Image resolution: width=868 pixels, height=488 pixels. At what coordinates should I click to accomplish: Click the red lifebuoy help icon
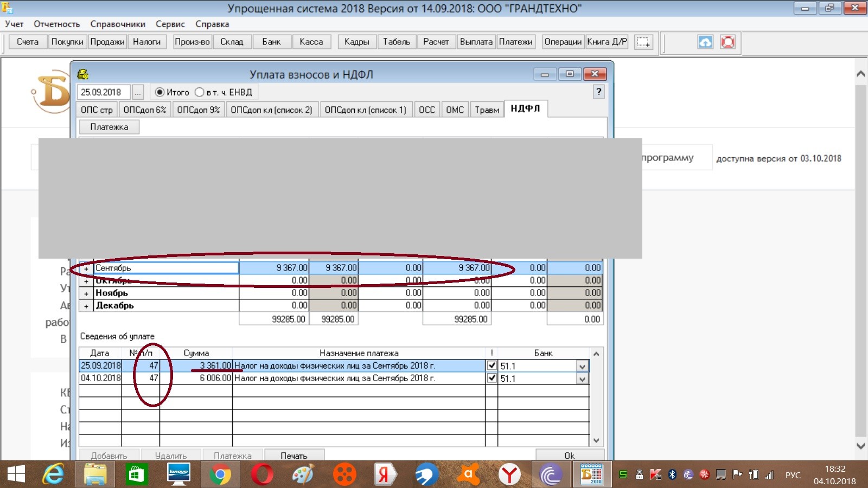(x=727, y=42)
